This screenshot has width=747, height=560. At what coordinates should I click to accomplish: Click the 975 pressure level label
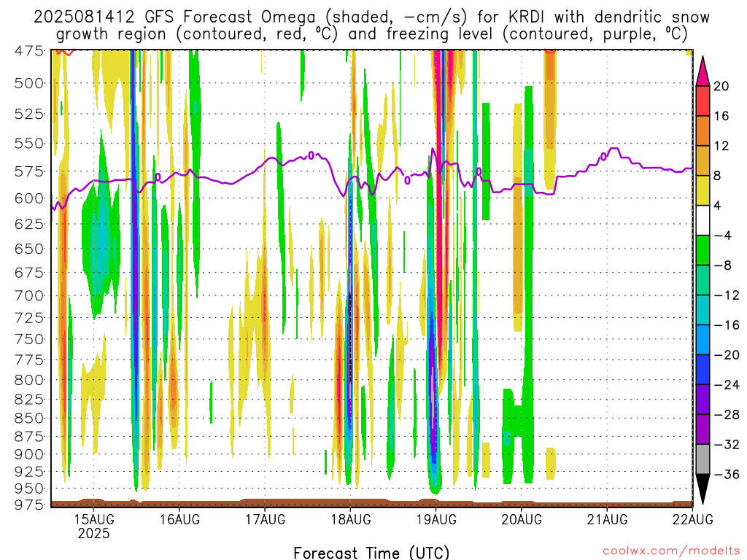(29, 505)
